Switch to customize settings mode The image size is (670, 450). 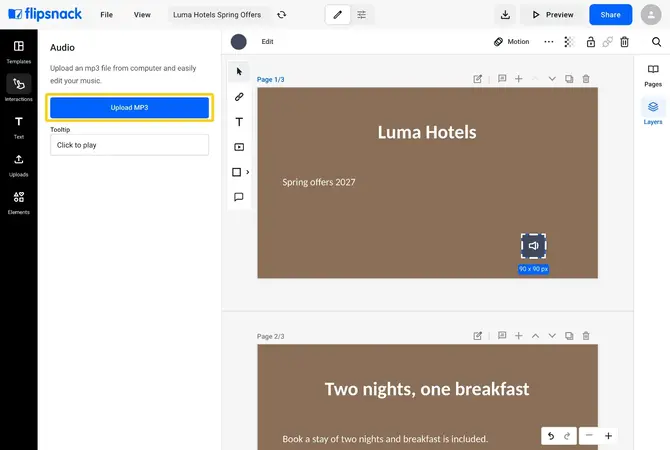coord(361,15)
